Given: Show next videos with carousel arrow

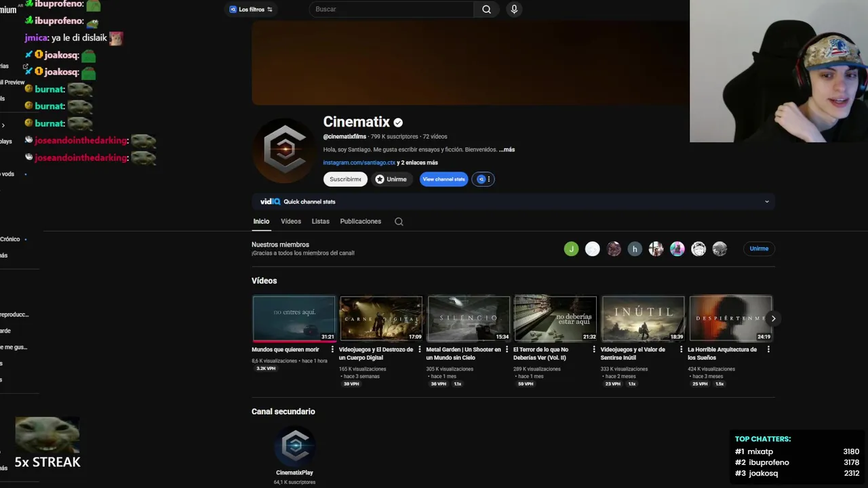Looking at the screenshot, I should (773, 319).
